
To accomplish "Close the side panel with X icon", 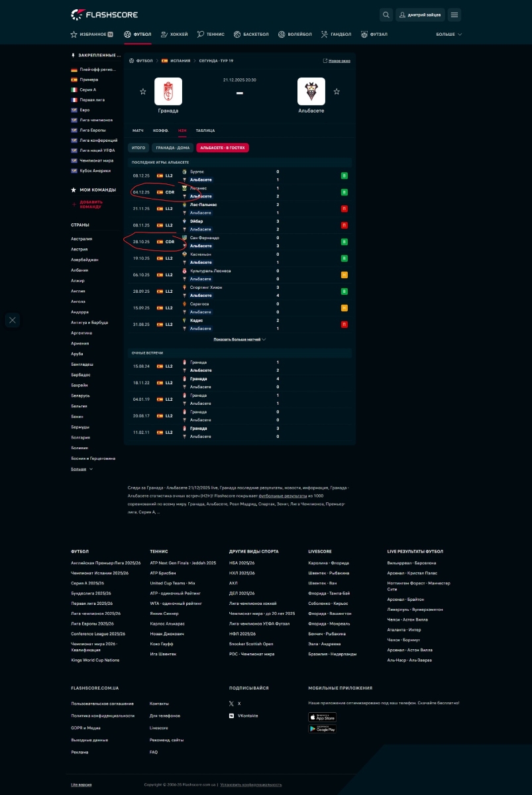I will coord(13,320).
